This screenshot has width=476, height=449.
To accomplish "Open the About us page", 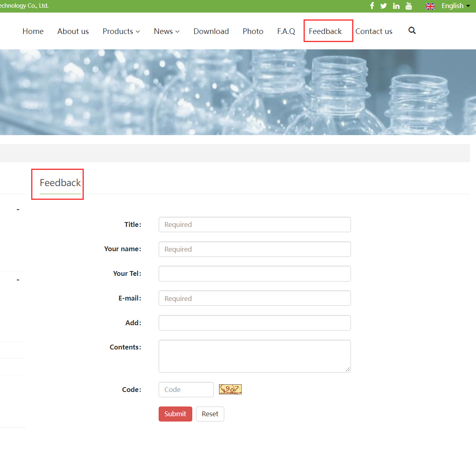I will (x=73, y=31).
